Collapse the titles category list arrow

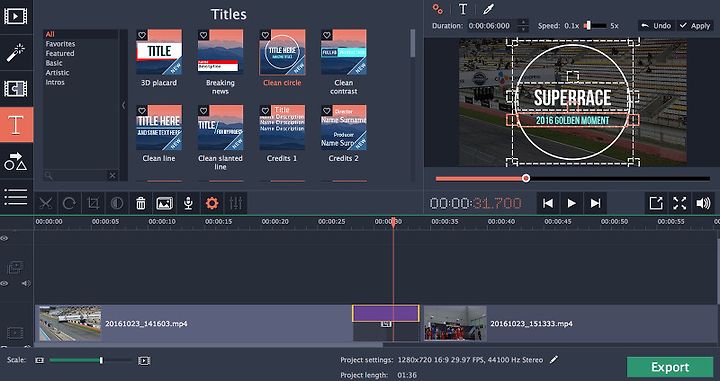[124, 106]
